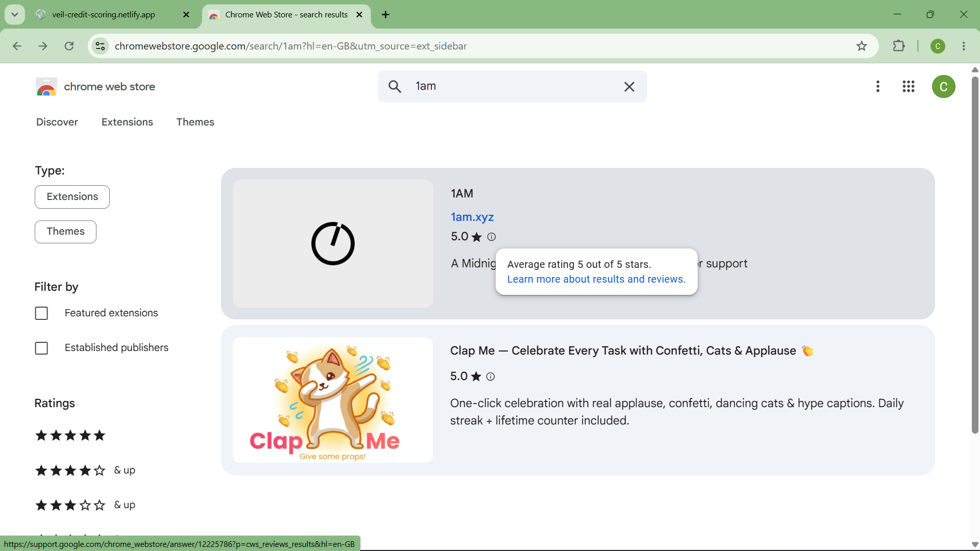Click the page vertical scrollbar thumb

tap(975, 255)
